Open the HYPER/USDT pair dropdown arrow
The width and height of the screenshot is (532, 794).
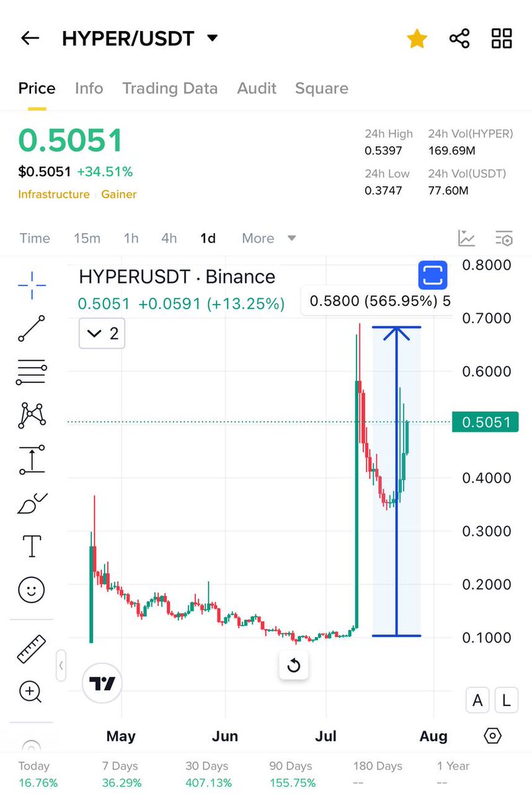pos(212,38)
